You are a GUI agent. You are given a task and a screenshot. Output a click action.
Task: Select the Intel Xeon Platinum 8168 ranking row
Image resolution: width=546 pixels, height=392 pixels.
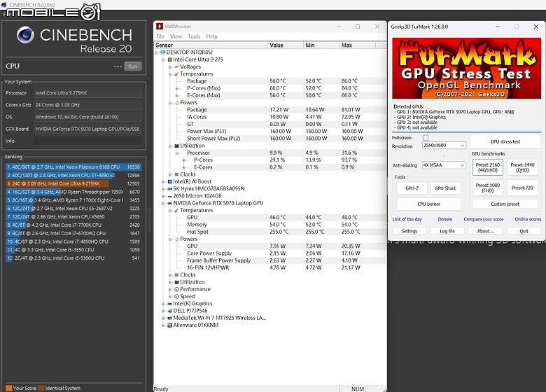click(x=73, y=167)
